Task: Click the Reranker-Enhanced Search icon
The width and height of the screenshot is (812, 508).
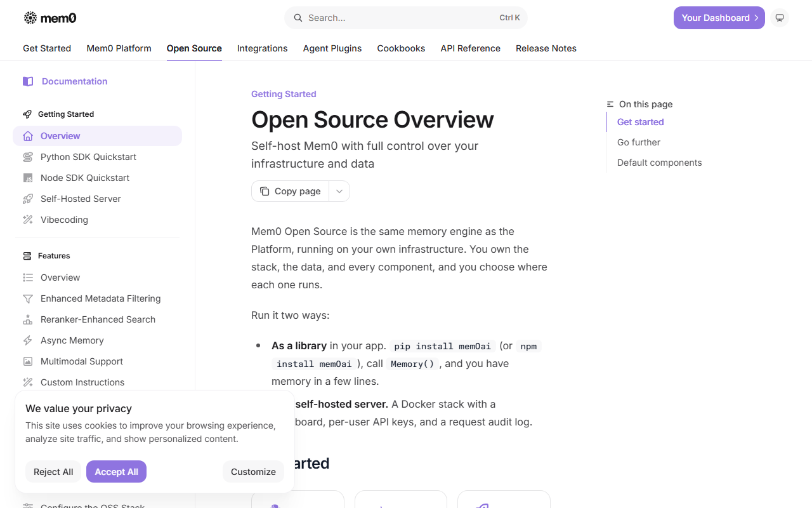Action: 28,319
